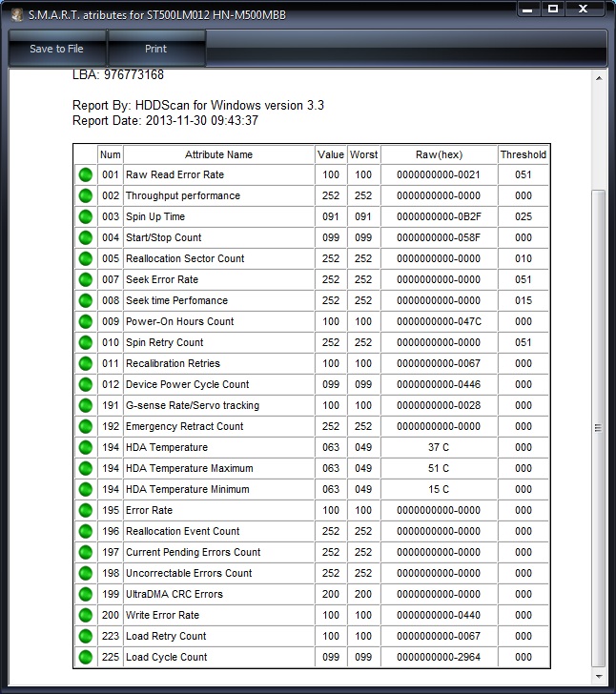Click green status icon for Seek time Perfomance
Viewport: 616px width, 694px height.
(x=86, y=300)
